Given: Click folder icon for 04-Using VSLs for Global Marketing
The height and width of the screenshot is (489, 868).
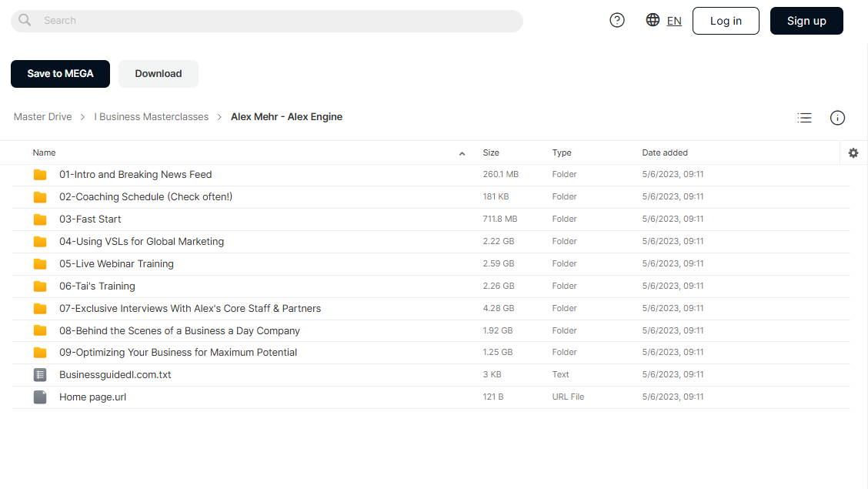Looking at the screenshot, I should 40,242.
